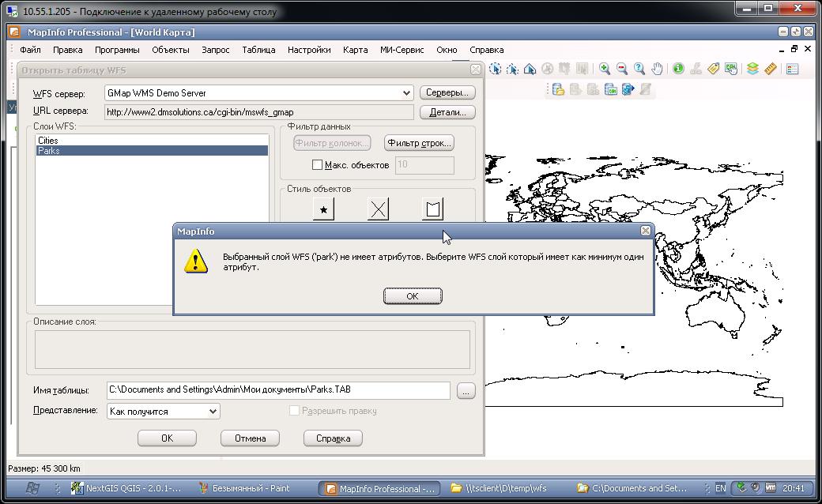This screenshot has height=504, width=822.
Task: Open the Программы menu
Action: pyautogui.click(x=117, y=50)
